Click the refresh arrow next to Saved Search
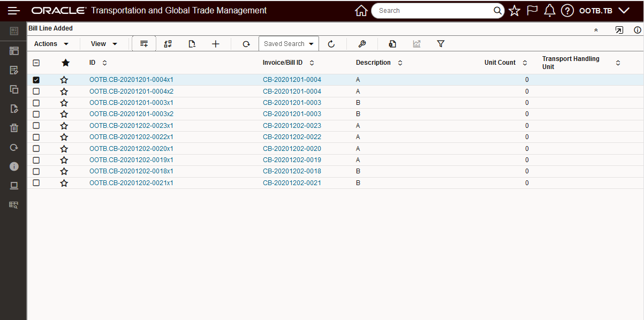 click(332, 43)
